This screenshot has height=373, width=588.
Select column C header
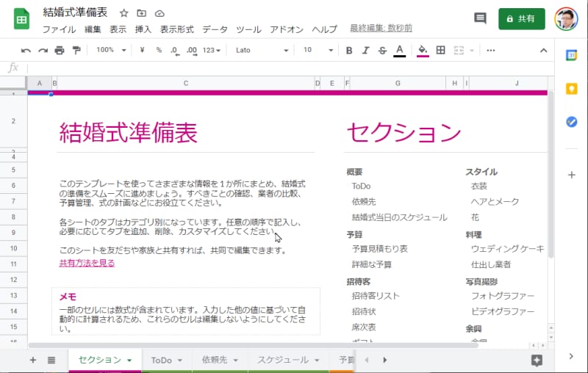(186, 83)
